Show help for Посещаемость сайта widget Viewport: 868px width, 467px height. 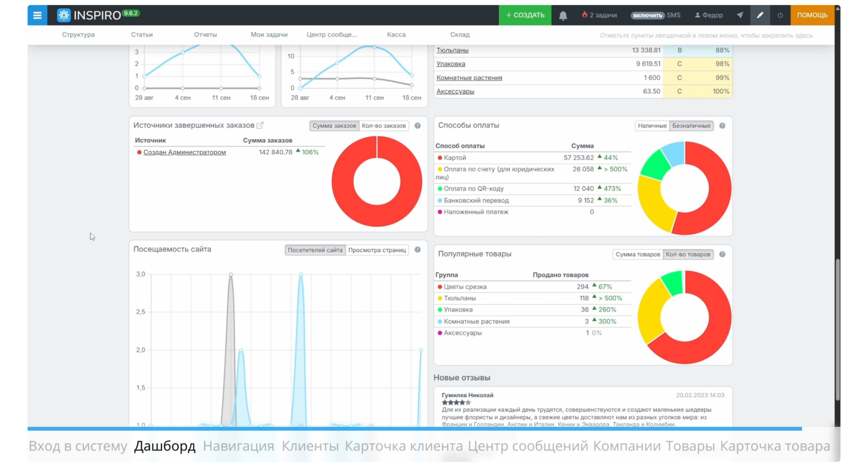(x=417, y=250)
